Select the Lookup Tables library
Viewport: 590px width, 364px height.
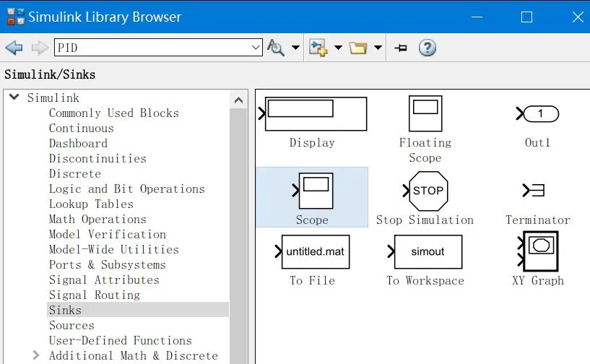point(91,204)
